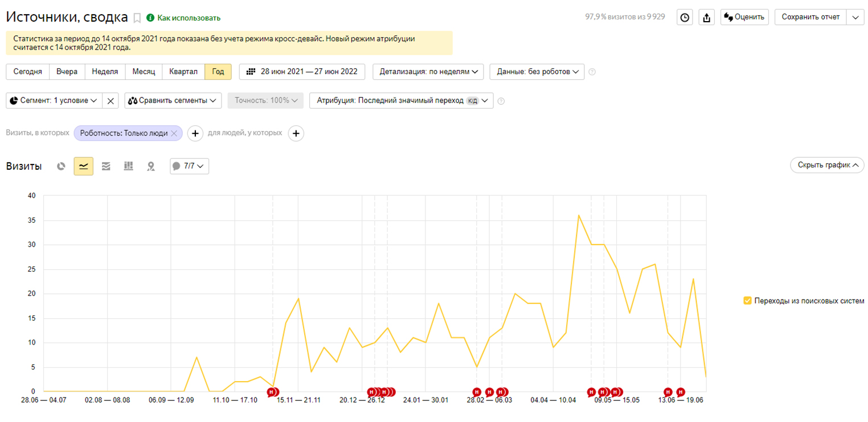The width and height of the screenshot is (868, 422).
Task: Click the Сохранить отчет button
Action: [x=810, y=17]
